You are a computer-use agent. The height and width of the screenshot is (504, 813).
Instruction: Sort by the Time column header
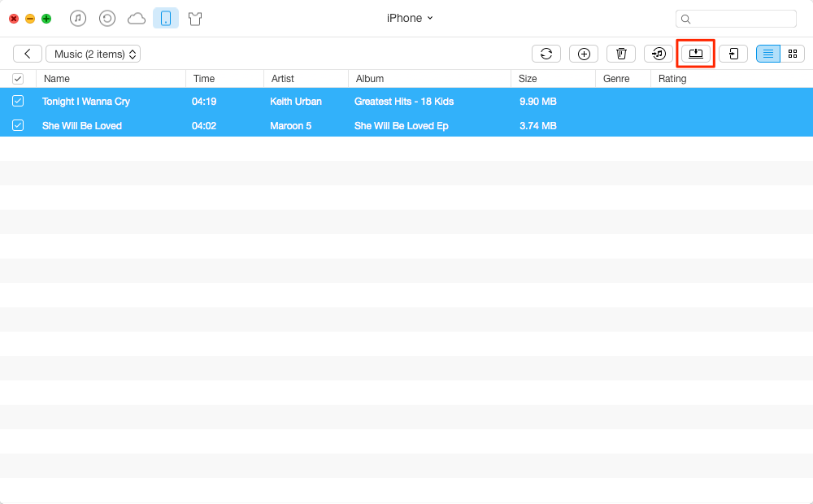coord(225,79)
